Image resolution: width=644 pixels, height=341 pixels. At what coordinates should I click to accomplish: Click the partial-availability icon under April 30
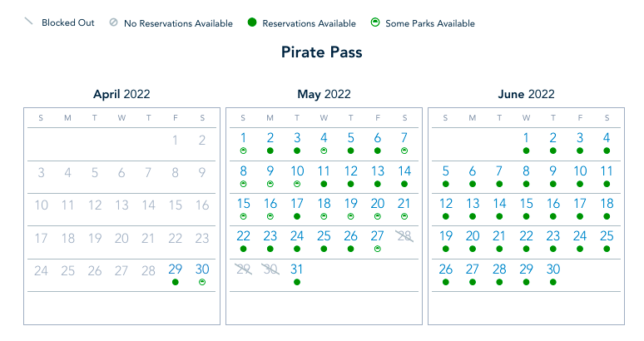[x=202, y=282]
